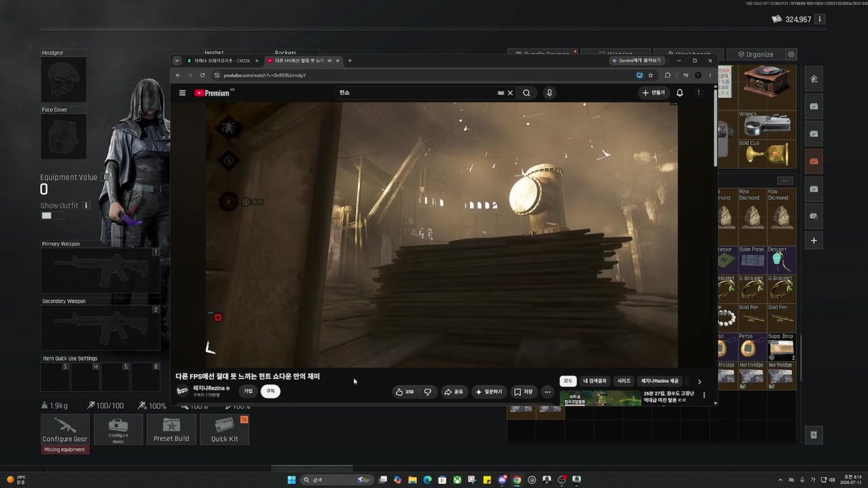This screenshot has width=868, height=488.
Task: Open the stash home icon in sidebar
Action: (814, 79)
